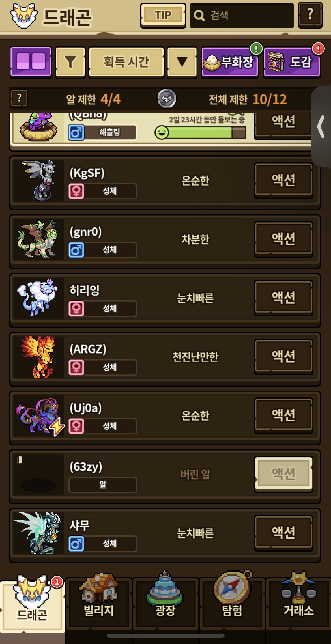The height and width of the screenshot is (644, 331).
Task: Focus the 검색 search field
Action: (242, 16)
